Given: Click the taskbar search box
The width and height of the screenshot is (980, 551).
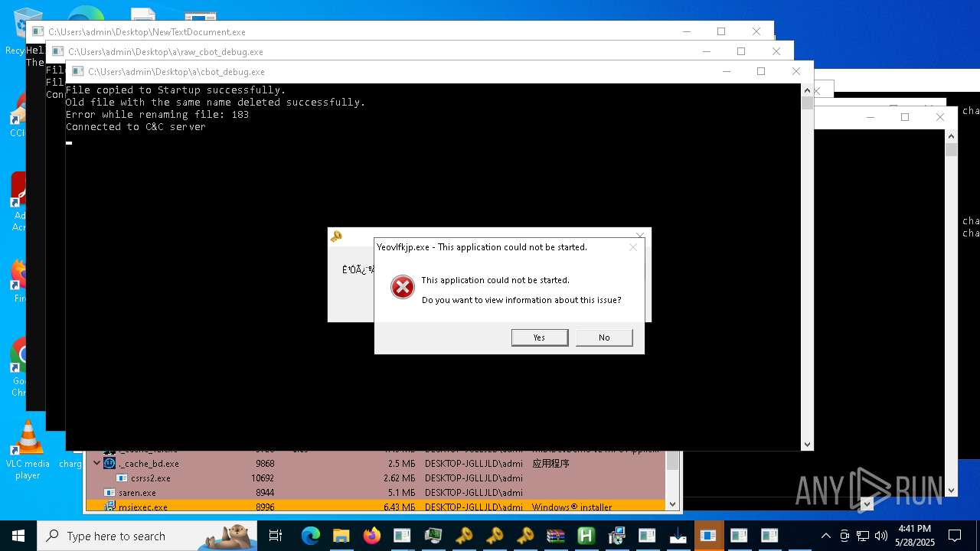Looking at the screenshot, I should click(147, 536).
